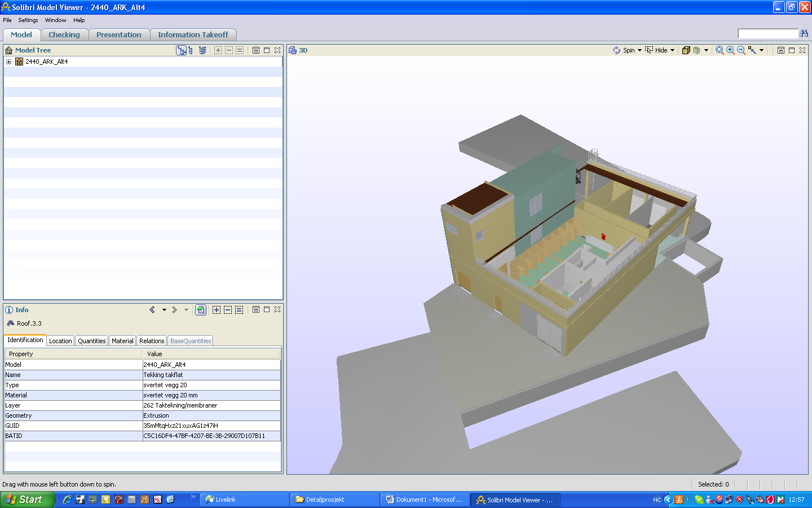The width and height of the screenshot is (812, 508).
Task: Switch to the Checking view tab
Action: tap(64, 34)
